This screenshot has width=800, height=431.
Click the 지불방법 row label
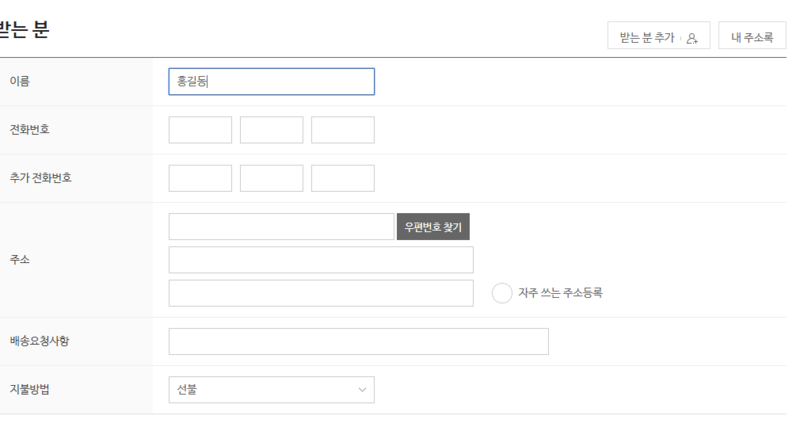coord(30,390)
